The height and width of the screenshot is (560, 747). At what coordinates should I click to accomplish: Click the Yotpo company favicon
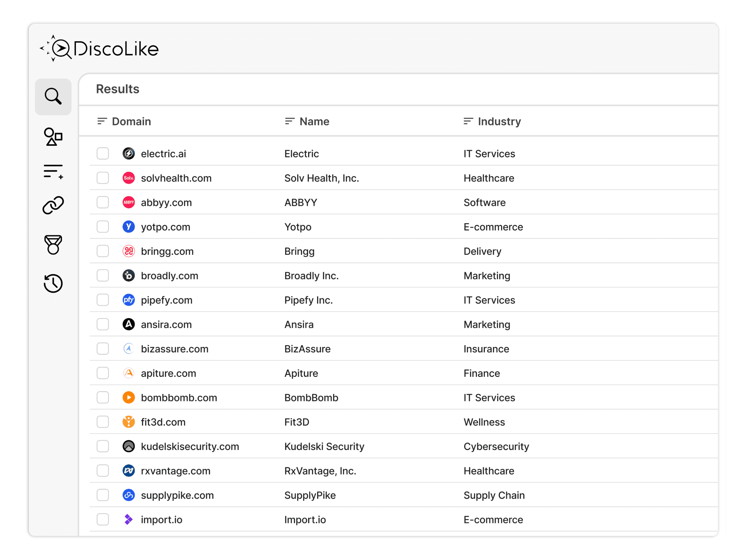tap(128, 227)
